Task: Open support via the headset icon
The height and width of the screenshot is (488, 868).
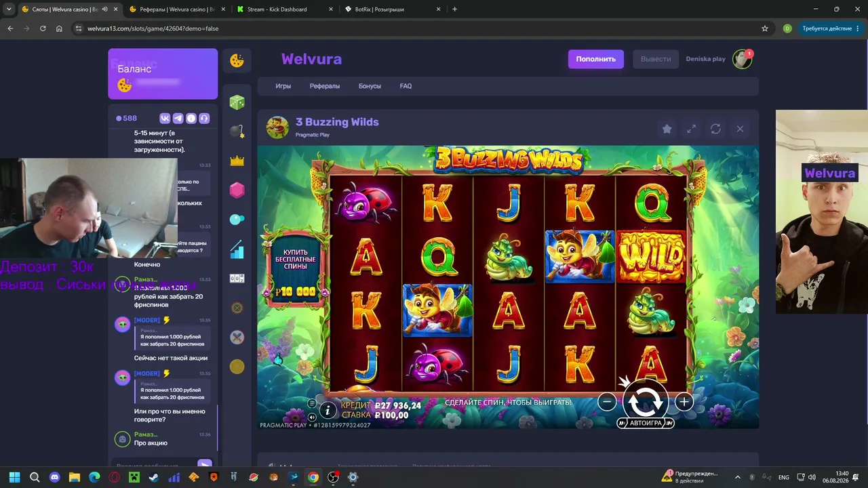Action: [203, 118]
